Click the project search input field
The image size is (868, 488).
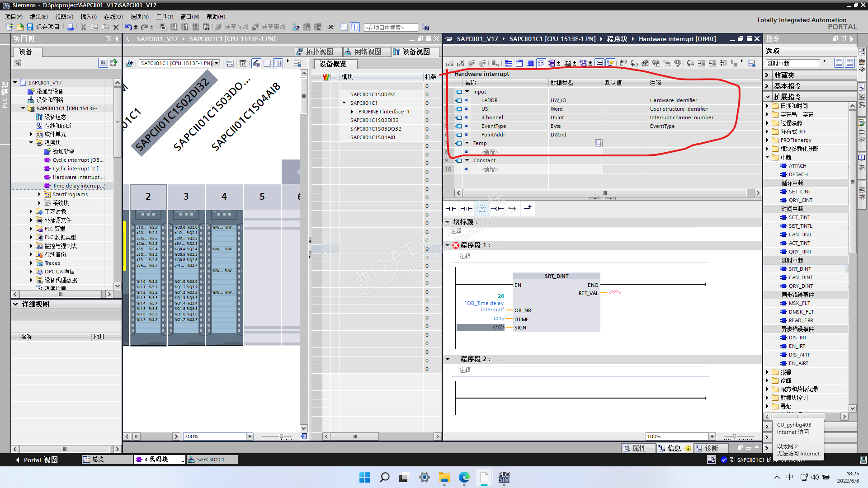(x=391, y=28)
